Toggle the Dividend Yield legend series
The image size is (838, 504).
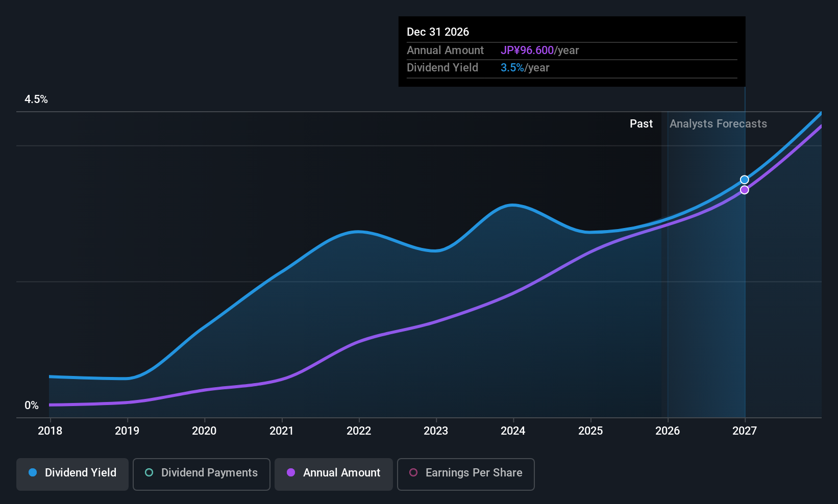(x=72, y=473)
